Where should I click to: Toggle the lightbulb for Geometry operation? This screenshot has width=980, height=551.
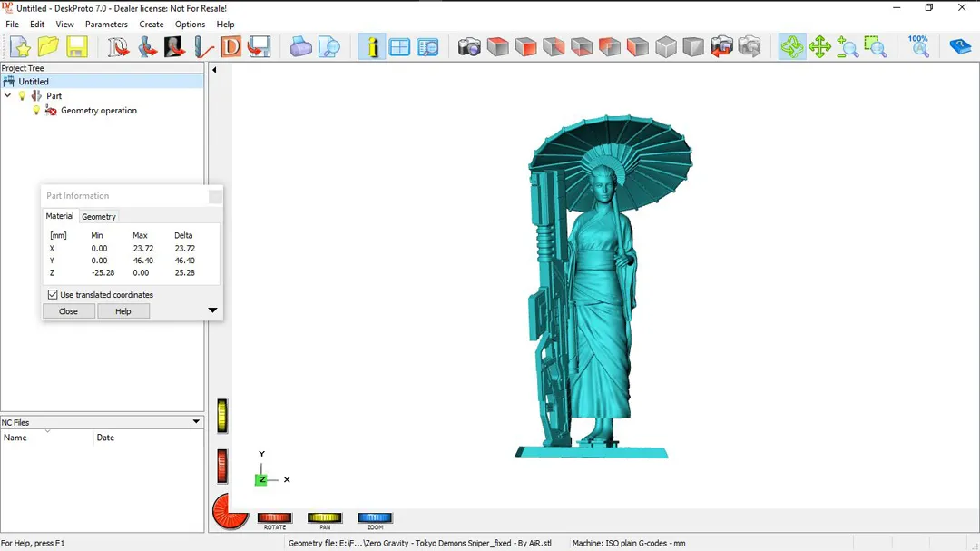(36, 111)
